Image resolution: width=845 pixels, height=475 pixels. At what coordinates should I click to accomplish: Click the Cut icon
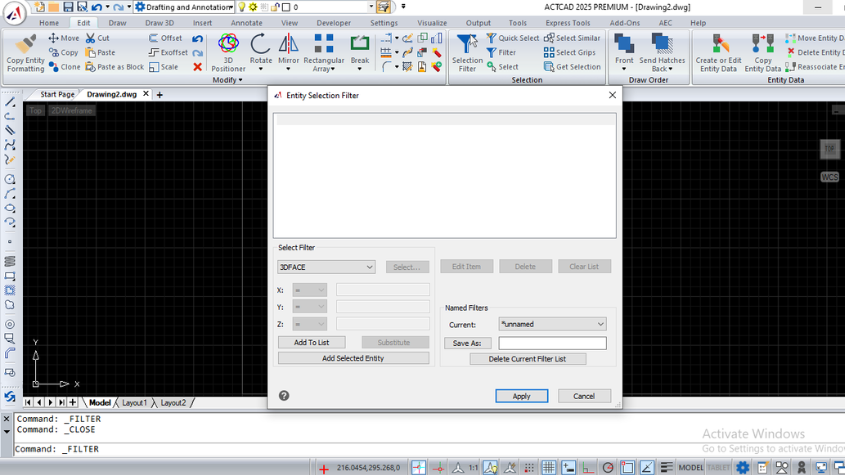(x=91, y=38)
